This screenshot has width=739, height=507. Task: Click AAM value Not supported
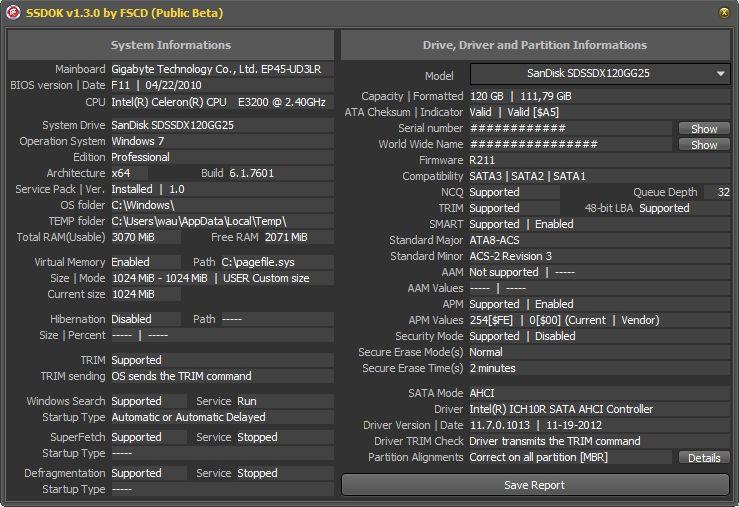click(504, 273)
